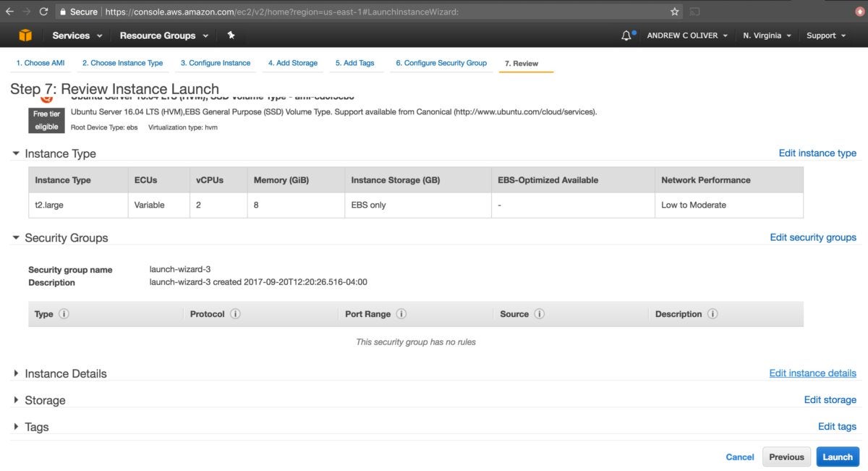Click the browser address bar URL
This screenshot has width=868, height=471.
click(x=281, y=12)
